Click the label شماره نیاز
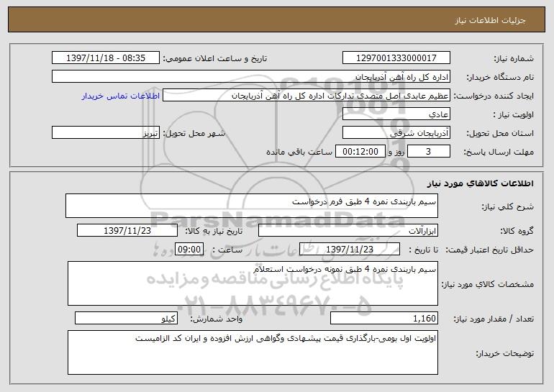This screenshot has width=554, height=392. tap(514, 59)
